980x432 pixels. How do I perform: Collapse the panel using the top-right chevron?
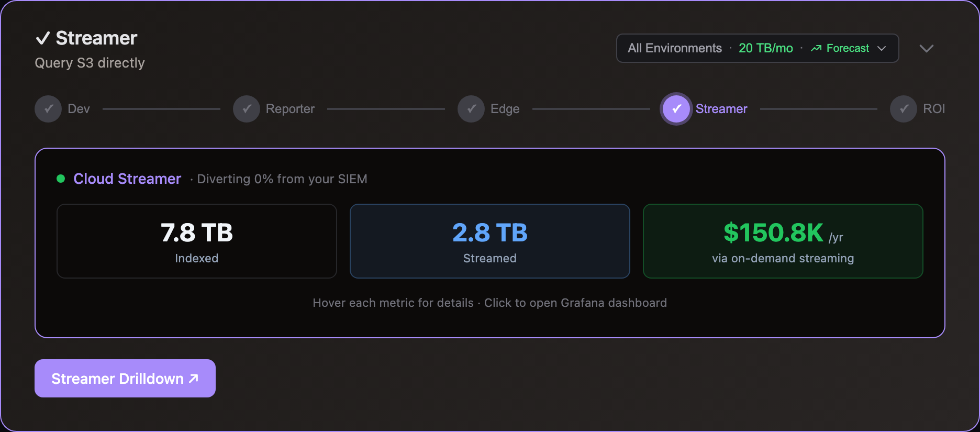click(x=927, y=48)
